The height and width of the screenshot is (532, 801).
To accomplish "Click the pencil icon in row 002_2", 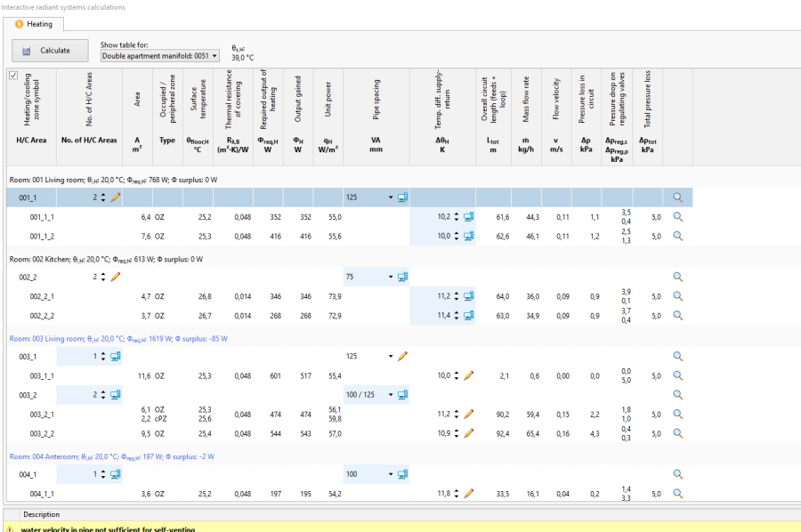I will 116,278.
